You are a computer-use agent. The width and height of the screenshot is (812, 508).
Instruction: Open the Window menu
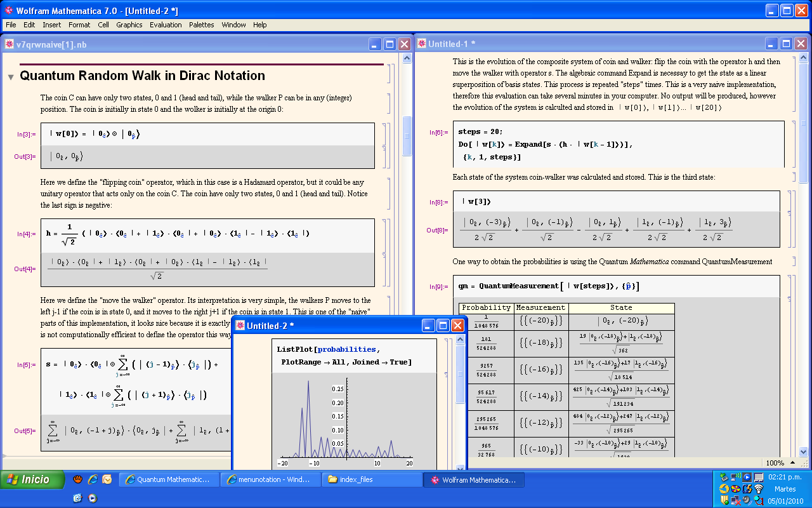click(x=234, y=25)
